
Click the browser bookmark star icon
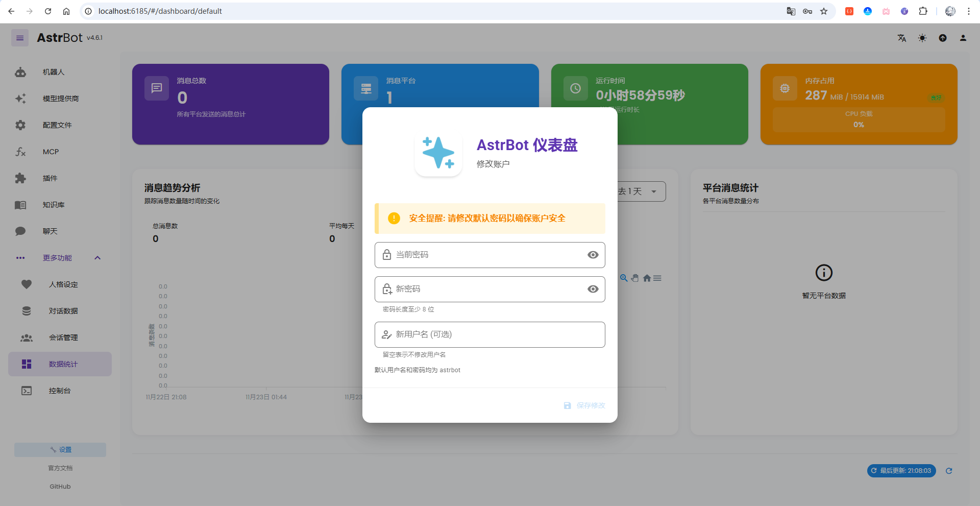point(824,11)
